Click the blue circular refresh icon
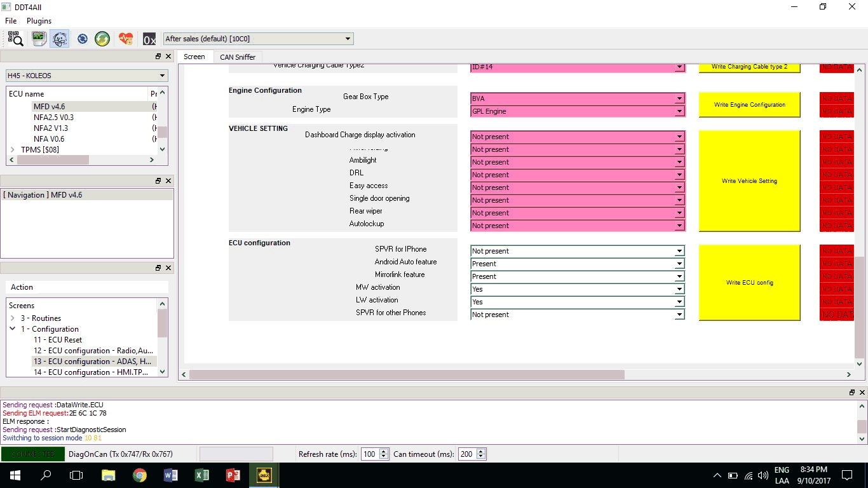The width and height of the screenshot is (868, 488). point(82,39)
